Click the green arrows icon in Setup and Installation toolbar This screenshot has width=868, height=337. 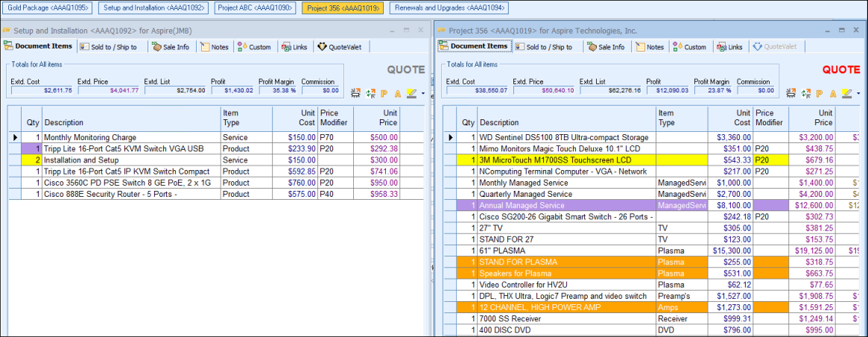370,93
